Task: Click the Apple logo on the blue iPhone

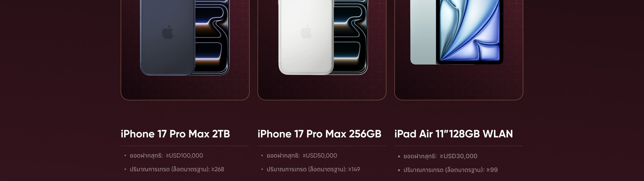Action: coord(167,32)
